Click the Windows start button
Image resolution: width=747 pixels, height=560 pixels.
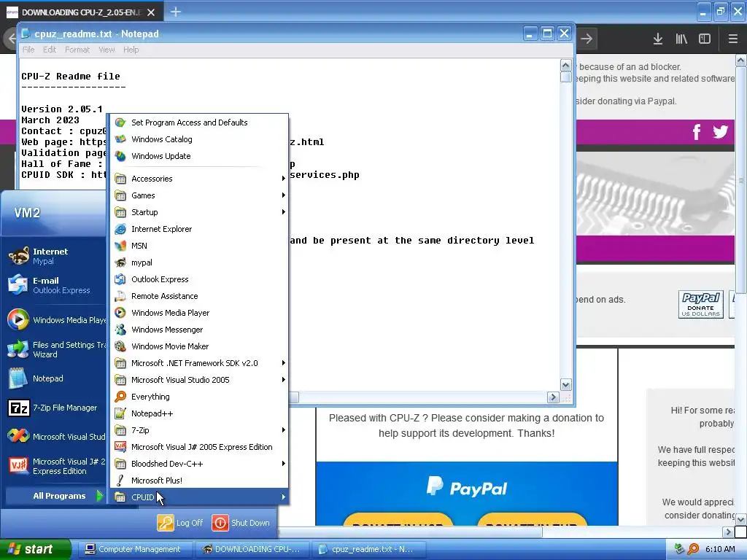(36, 550)
